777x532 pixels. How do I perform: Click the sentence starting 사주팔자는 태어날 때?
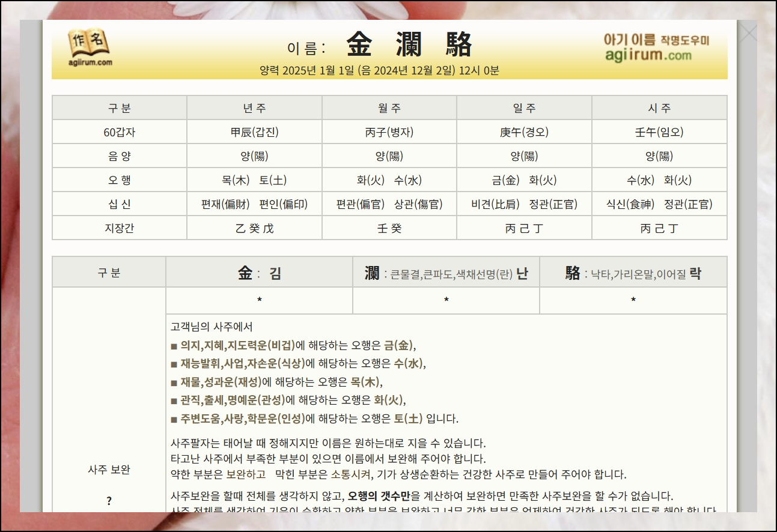328,444
